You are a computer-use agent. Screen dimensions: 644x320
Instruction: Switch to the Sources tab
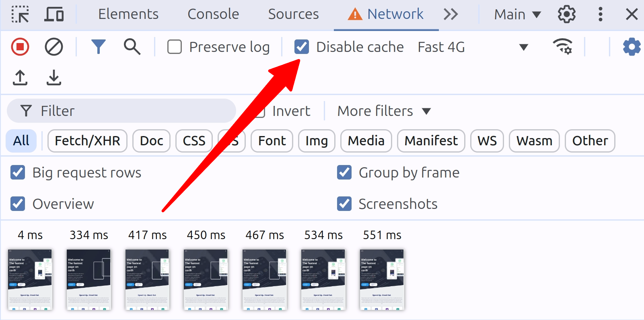[x=293, y=14]
